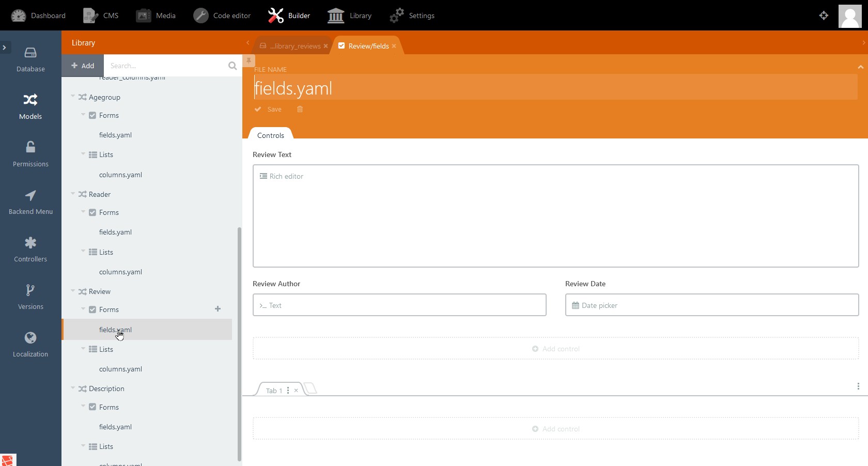Click the Library panel scrollbar
868x466 pixels.
239,341
